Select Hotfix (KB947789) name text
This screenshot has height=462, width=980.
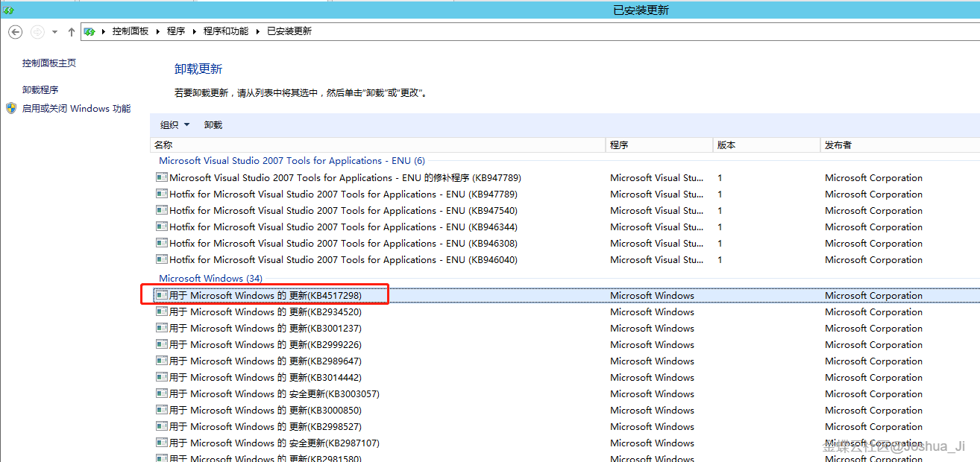click(343, 194)
